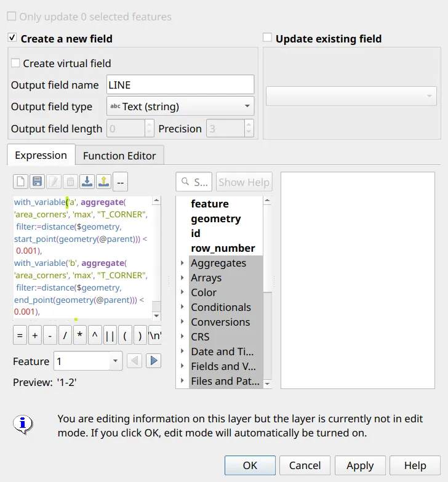
Task: Expand the Aggregates function group
Action: coord(182,263)
